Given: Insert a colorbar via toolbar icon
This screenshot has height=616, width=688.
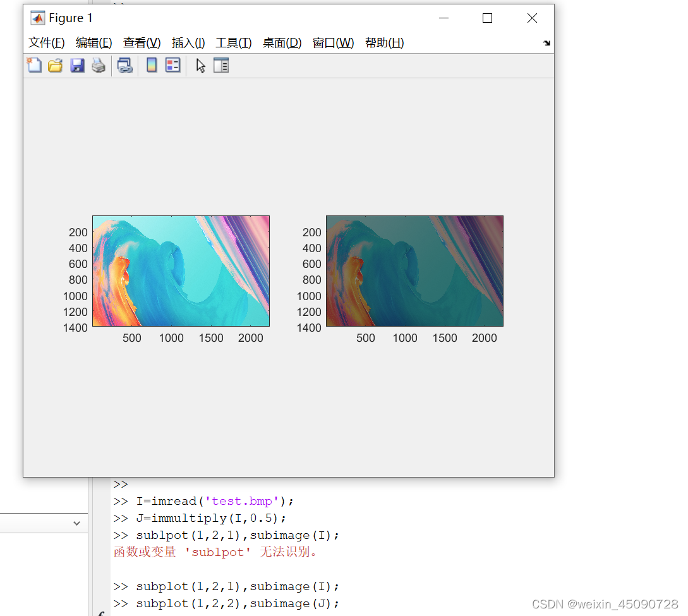Looking at the screenshot, I should 152,65.
